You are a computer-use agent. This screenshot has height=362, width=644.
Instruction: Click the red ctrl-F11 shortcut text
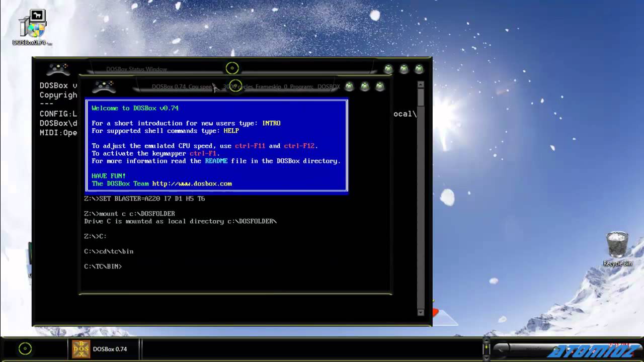point(250,146)
